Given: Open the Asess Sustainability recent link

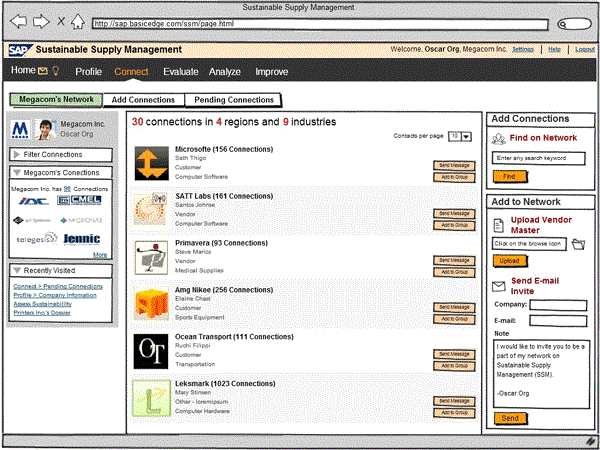Looking at the screenshot, I should pos(42,304).
